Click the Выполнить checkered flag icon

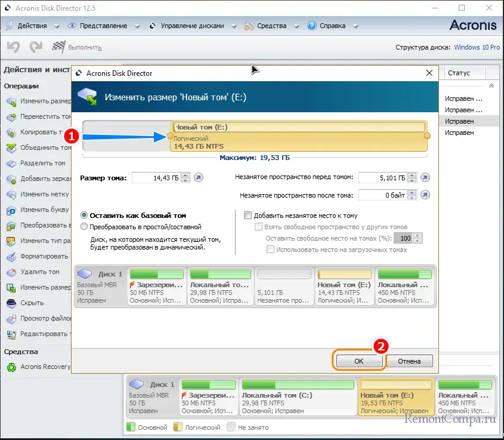(x=58, y=47)
